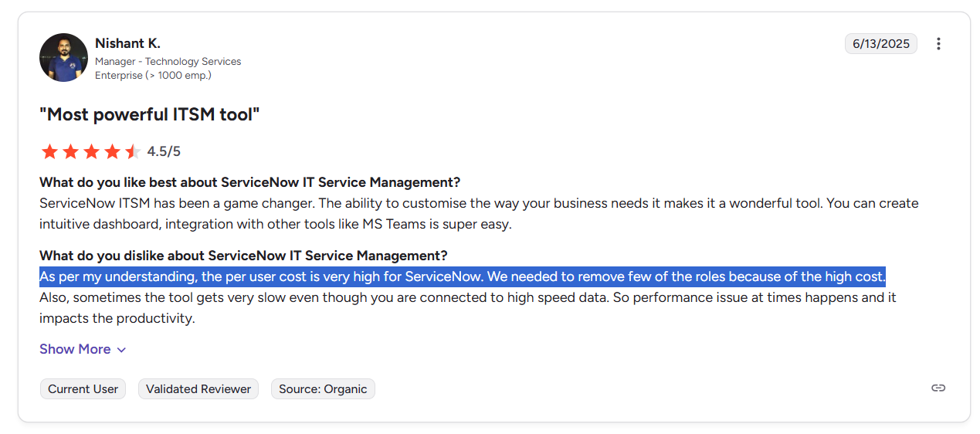Click the Enterprise (> 1000 emp.) label
The image size is (980, 434).
click(x=153, y=75)
